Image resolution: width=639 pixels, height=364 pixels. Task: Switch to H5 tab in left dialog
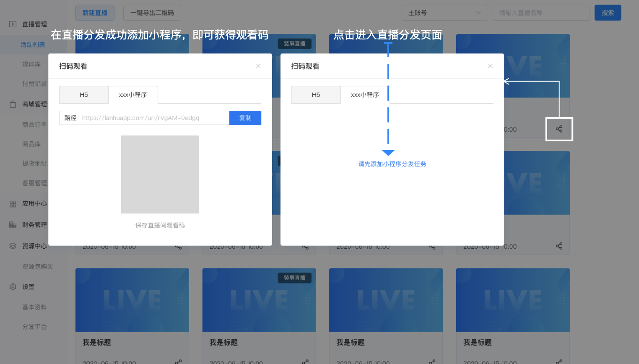pos(84,95)
